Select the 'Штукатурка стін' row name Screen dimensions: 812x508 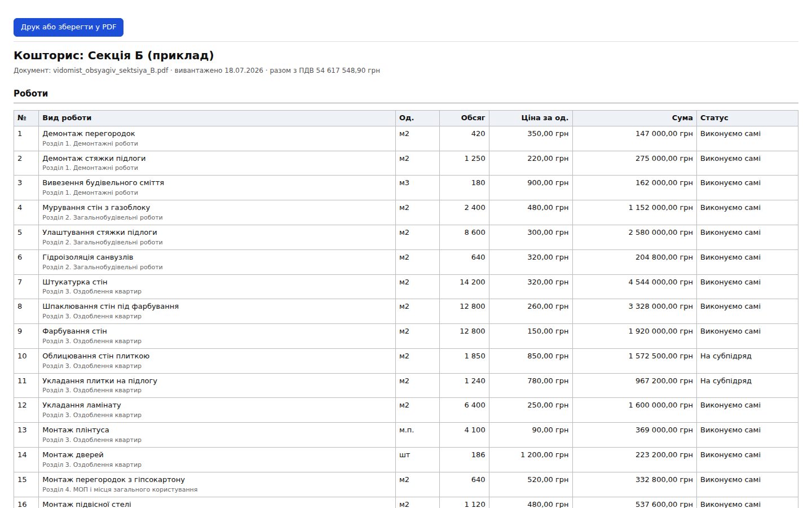(x=74, y=282)
